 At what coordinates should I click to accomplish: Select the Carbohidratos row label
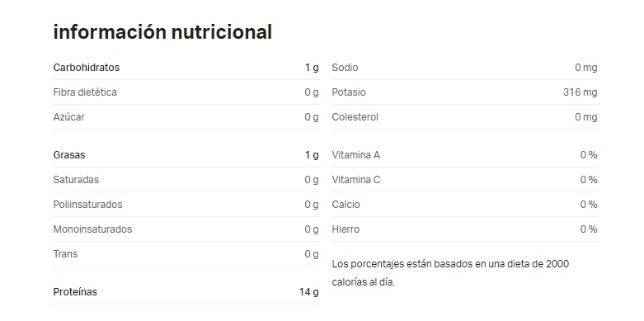(87, 68)
